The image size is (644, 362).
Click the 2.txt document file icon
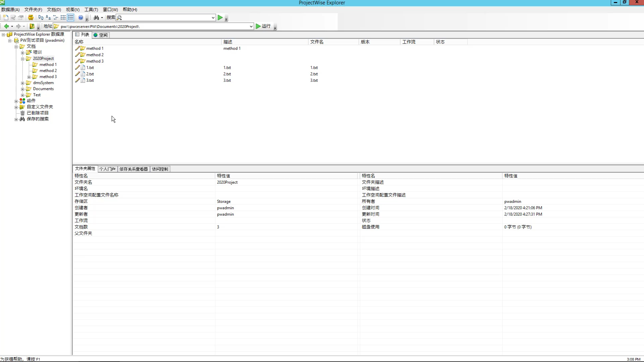83,74
